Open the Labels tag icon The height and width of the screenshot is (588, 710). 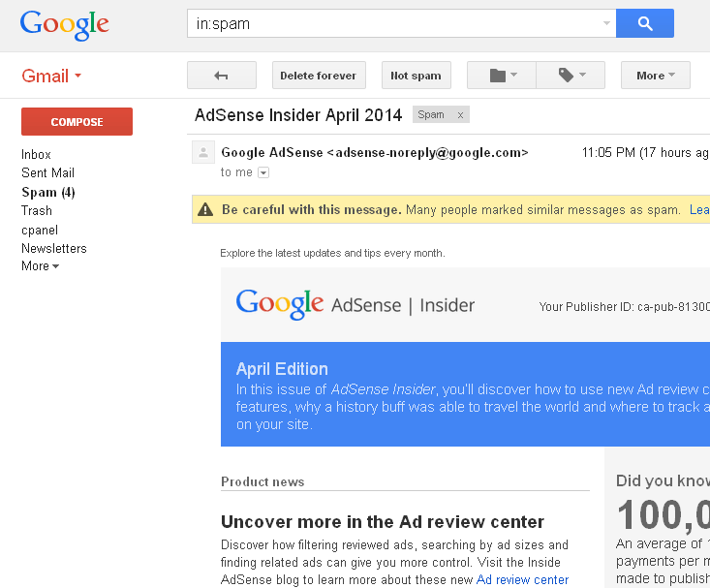point(571,76)
